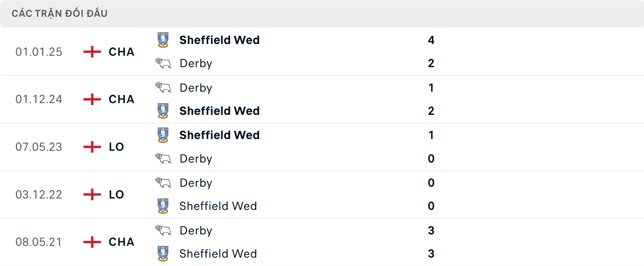Select the England flag next to the 07.05.23 match
644x266 pixels.
coord(92,147)
